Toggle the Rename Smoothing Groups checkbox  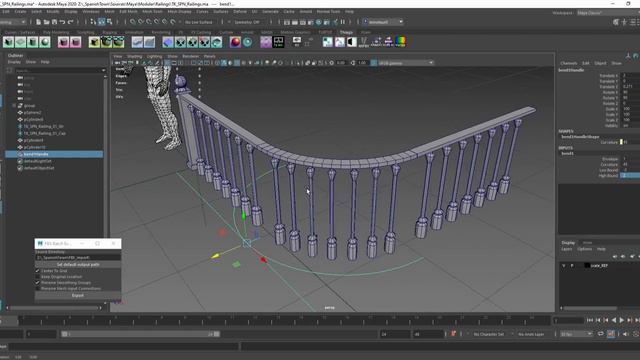click(x=38, y=282)
